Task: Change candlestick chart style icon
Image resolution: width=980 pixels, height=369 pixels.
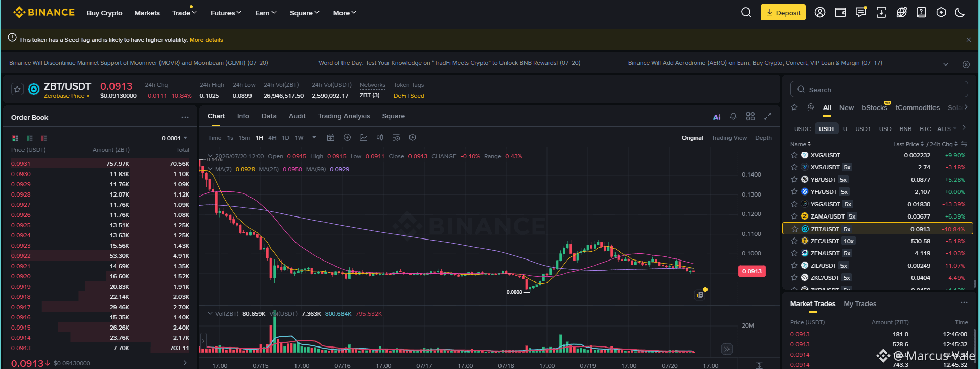Action: 380,137
